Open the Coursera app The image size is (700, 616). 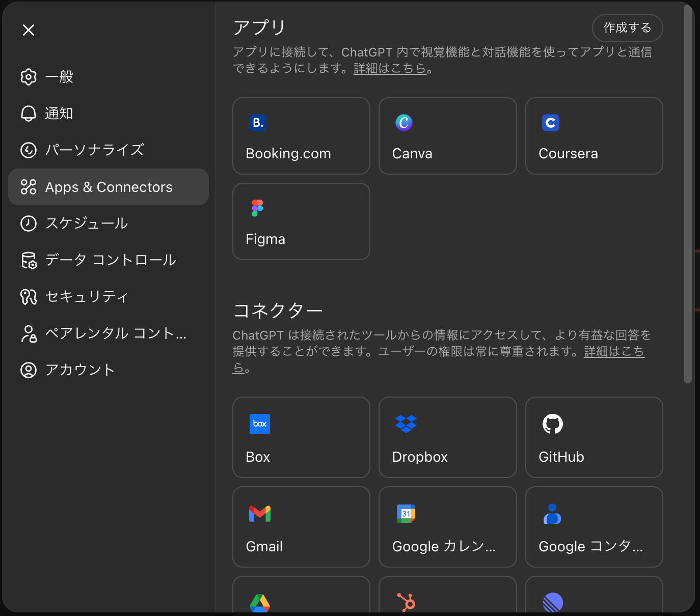point(594,136)
